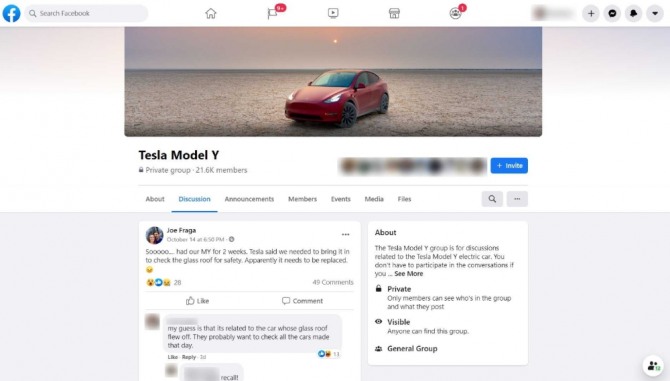Click the plus Create icon

pos(591,14)
